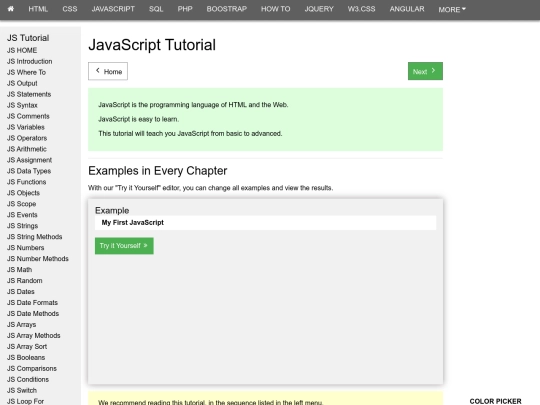Image resolution: width=540 pixels, height=405 pixels.
Task: Open JS Math chapter
Action: pyautogui.click(x=19, y=270)
